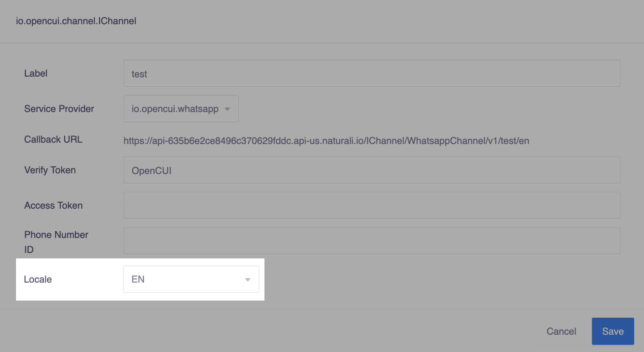The image size is (644, 352).
Task: Select the Verify Token field showing OpenCUI
Action: (371, 170)
